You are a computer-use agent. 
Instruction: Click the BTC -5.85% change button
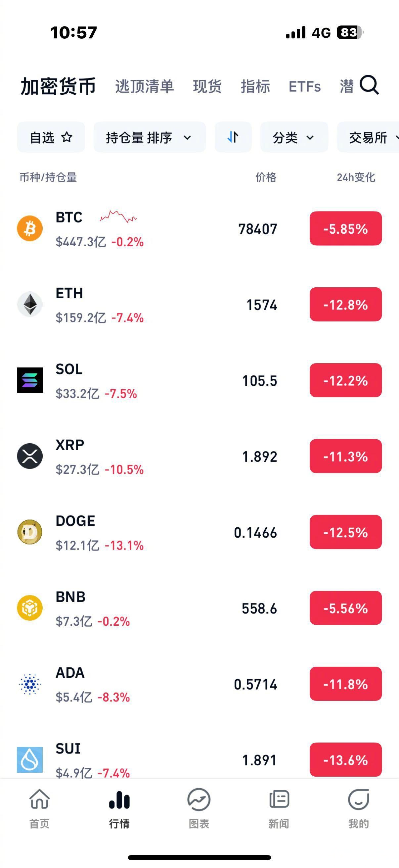click(345, 228)
